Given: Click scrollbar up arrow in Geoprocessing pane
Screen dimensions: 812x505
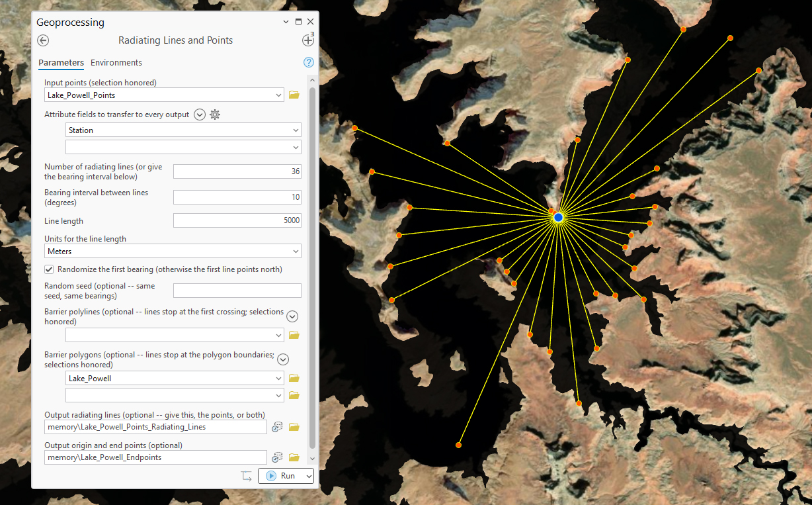Looking at the screenshot, I should (313, 79).
